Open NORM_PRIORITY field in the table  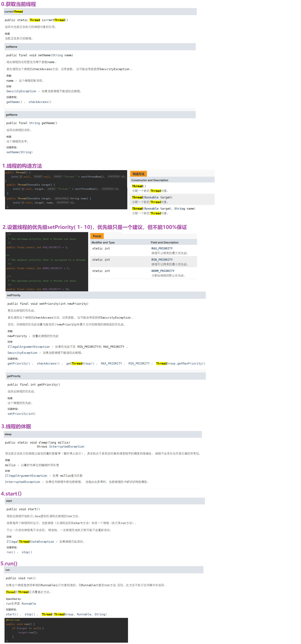pyautogui.click(x=163, y=271)
